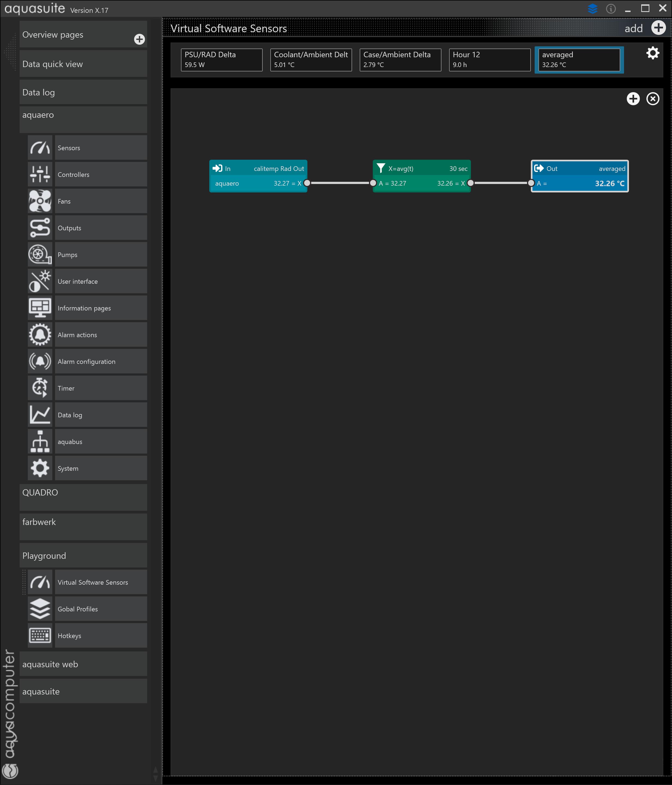
Task: Select the averaged sensor tab
Action: [x=579, y=60]
